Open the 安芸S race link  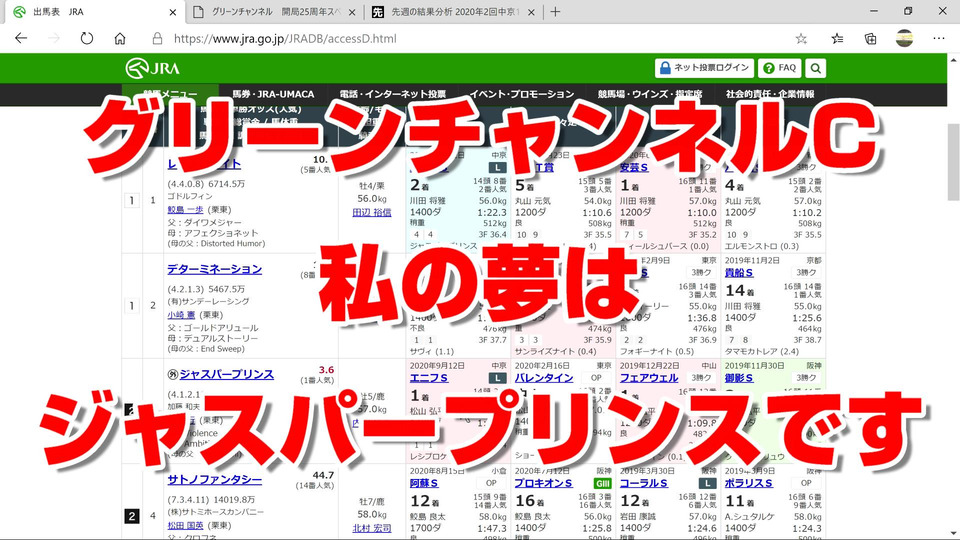click(634, 167)
